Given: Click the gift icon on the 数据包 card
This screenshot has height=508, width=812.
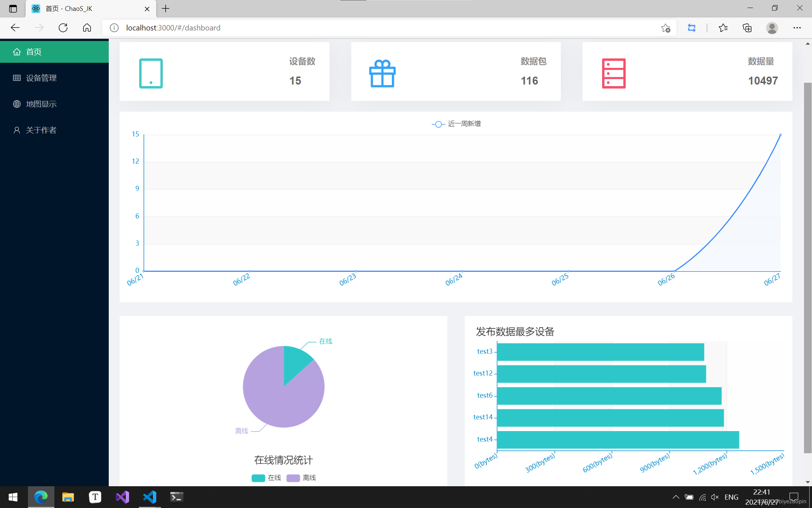Looking at the screenshot, I should point(382,73).
